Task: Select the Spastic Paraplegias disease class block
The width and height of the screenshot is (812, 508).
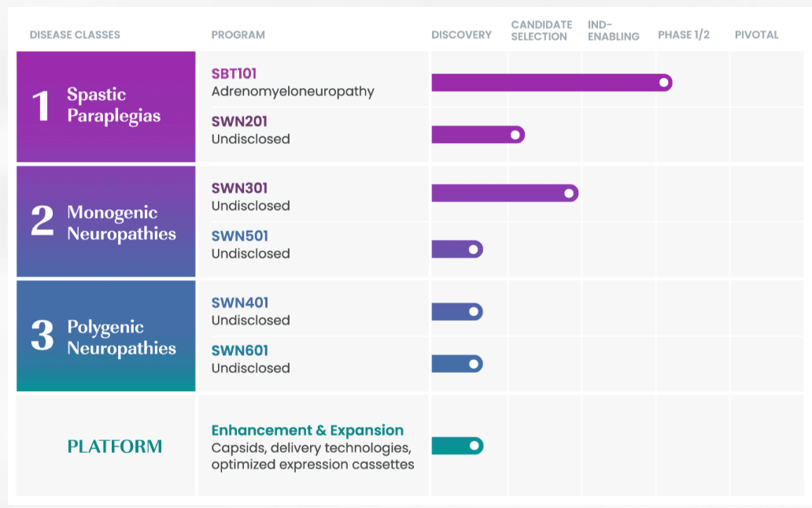Action: [x=106, y=106]
